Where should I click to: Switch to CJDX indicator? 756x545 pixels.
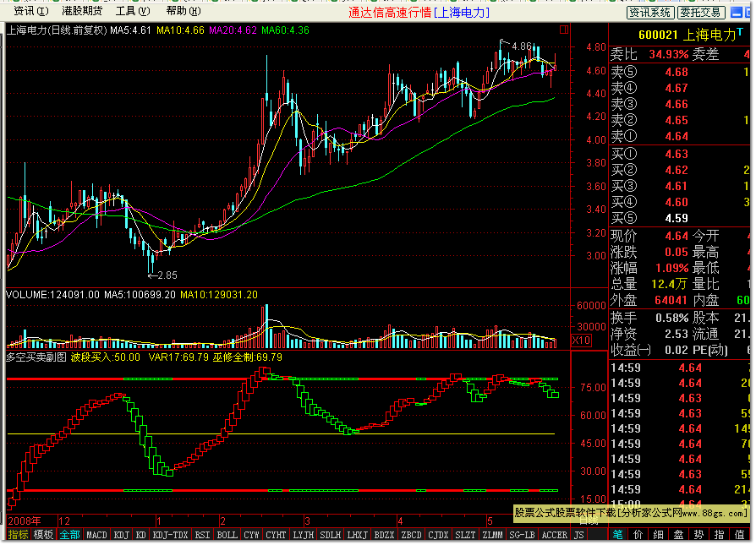click(438, 535)
